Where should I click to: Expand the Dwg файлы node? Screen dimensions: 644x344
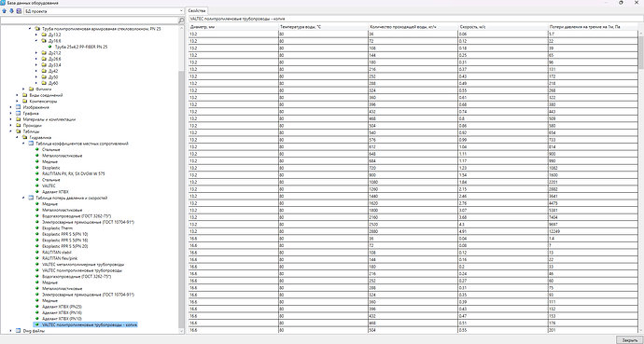pyautogui.click(x=10, y=330)
